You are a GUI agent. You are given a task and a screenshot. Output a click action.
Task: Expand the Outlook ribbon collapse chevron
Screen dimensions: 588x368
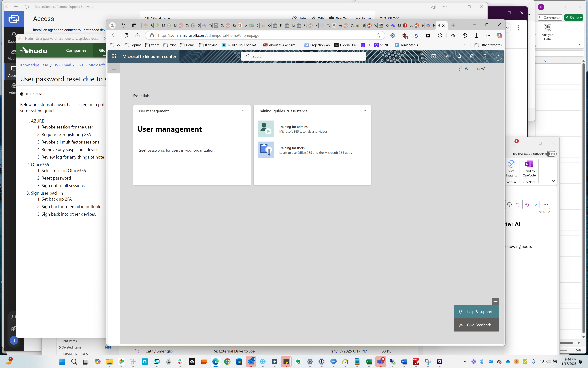[553, 181]
